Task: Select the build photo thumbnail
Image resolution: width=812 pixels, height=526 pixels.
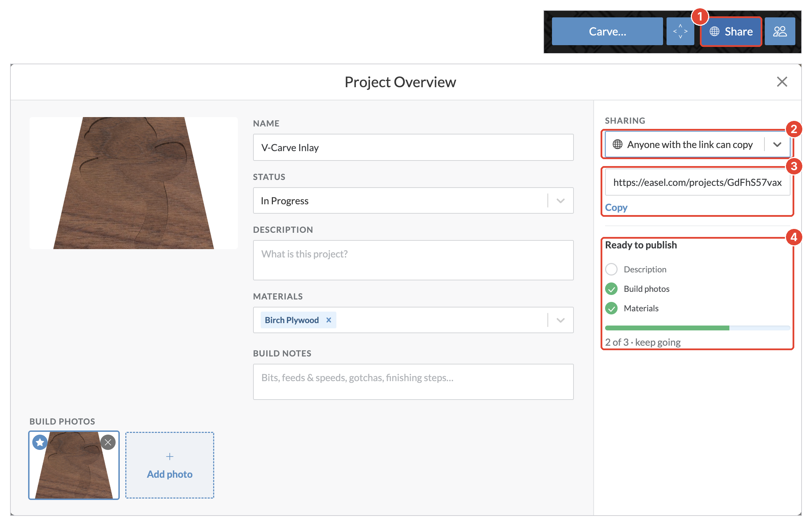Action: coord(74,465)
